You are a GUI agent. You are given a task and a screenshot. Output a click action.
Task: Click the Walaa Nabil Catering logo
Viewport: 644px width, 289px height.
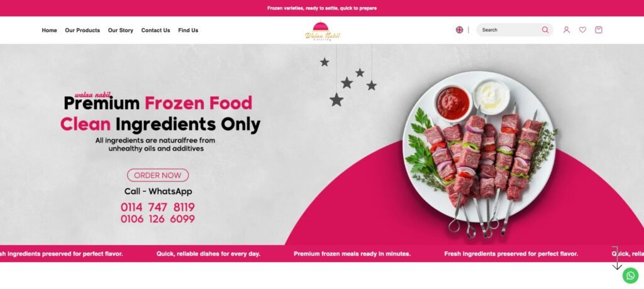point(323,31)
